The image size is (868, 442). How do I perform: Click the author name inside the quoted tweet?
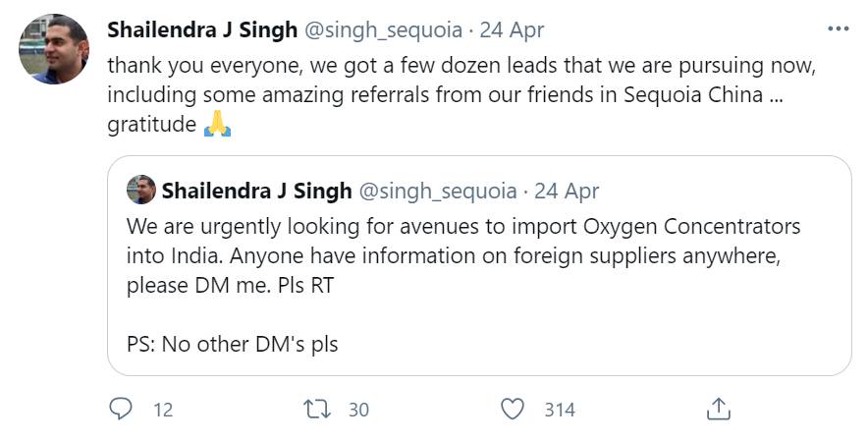pyautogui.click(x=256, y=190)
